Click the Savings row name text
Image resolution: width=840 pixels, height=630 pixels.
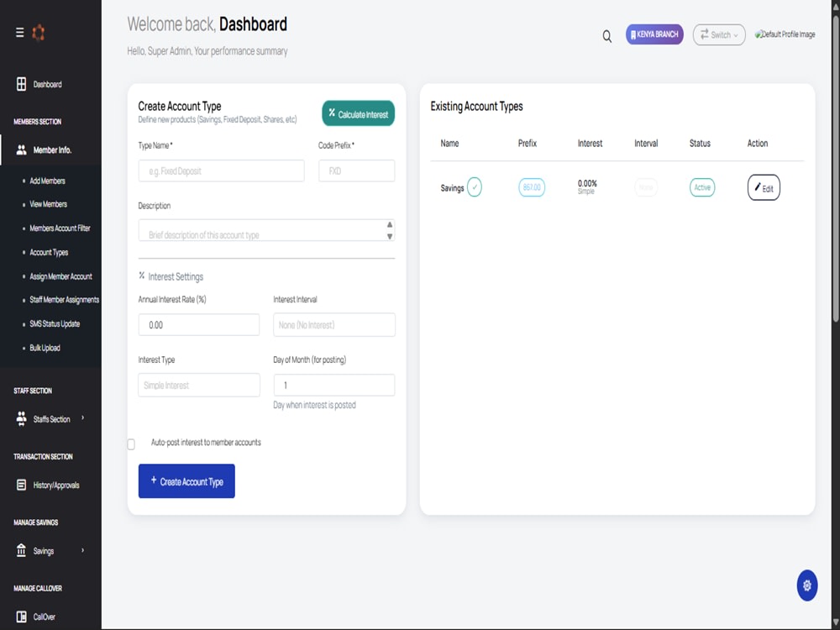tap(452, 188)
